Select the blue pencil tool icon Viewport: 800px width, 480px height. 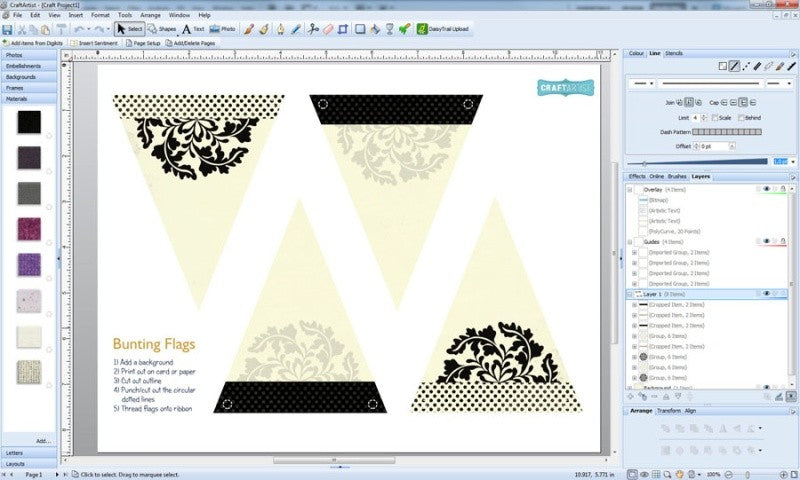(x=295, y=29)
